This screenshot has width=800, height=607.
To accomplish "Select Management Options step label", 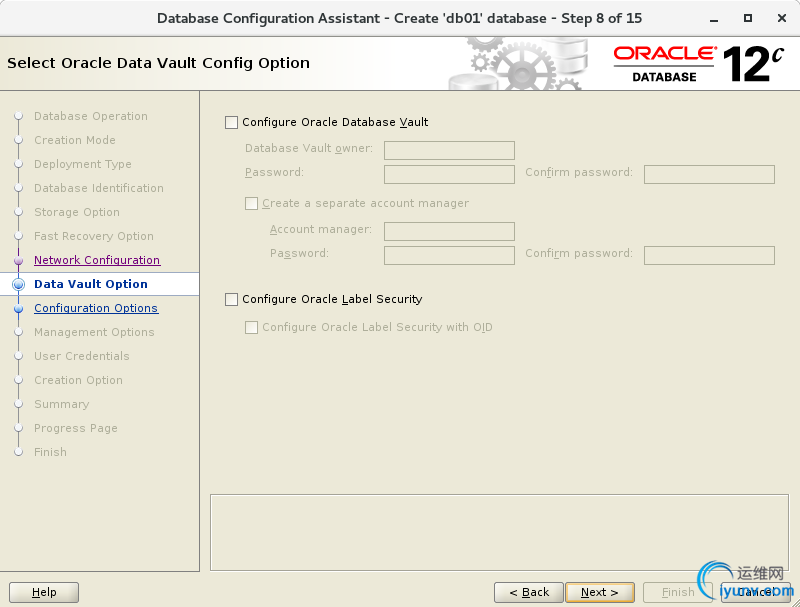I will (x=94, y=332).
